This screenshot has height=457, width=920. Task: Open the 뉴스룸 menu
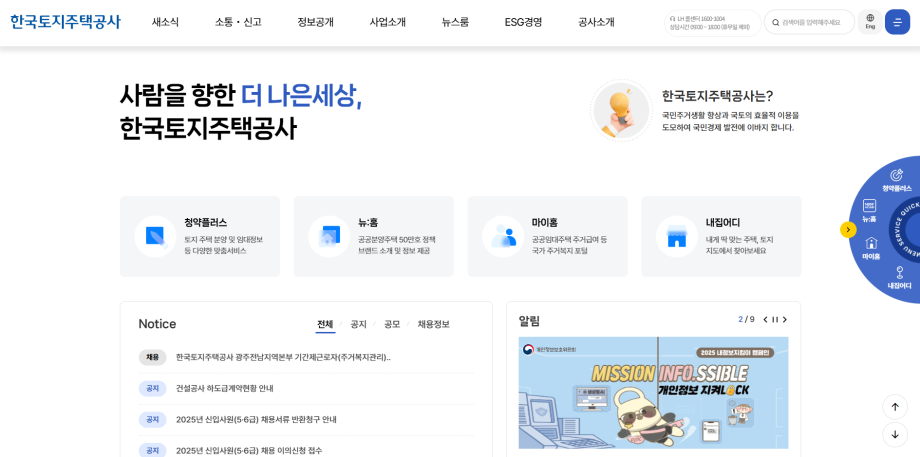click(455, 22)
